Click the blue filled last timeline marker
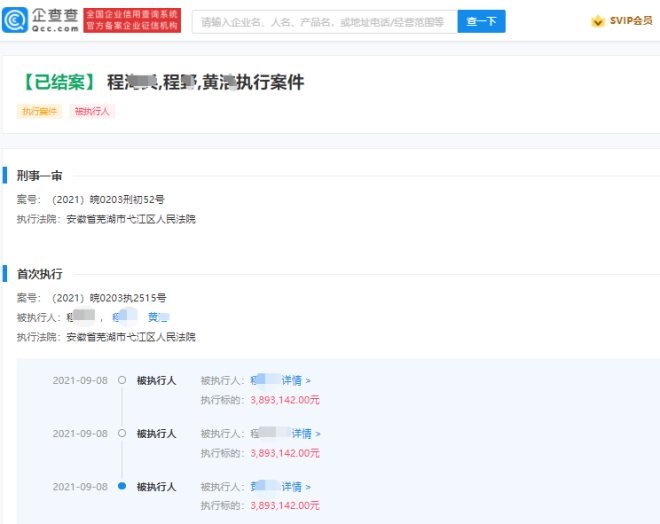The image size is (660, 524). pyautogui.click(x=122, y=486)
